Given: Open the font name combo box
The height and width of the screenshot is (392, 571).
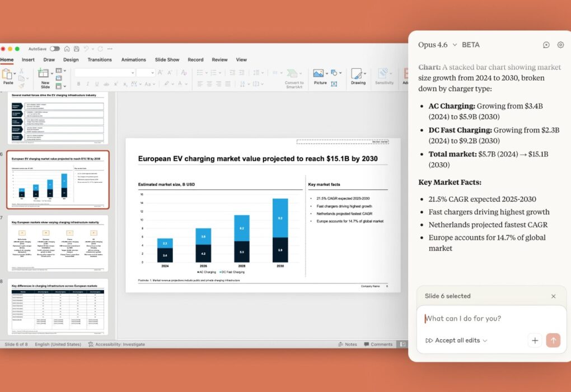Looking at the screenshot, I should [105, 73].
